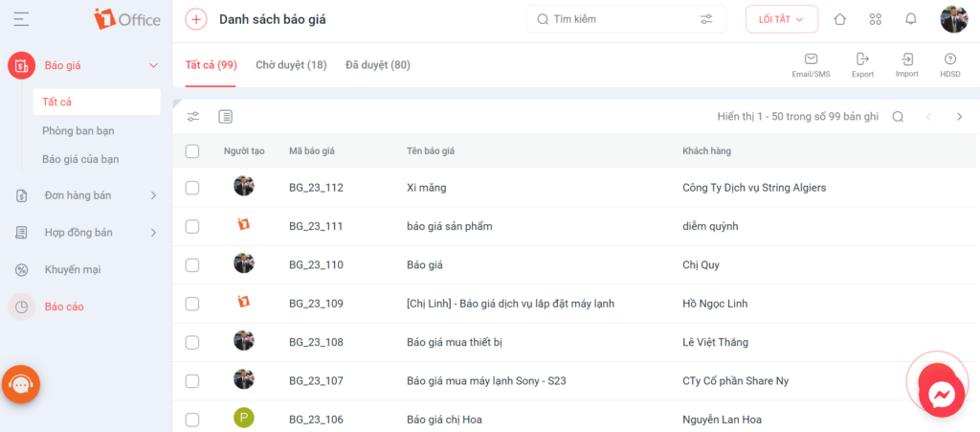
Task: Click the Báo cáo chart icon
Action: tap(21, 307)
